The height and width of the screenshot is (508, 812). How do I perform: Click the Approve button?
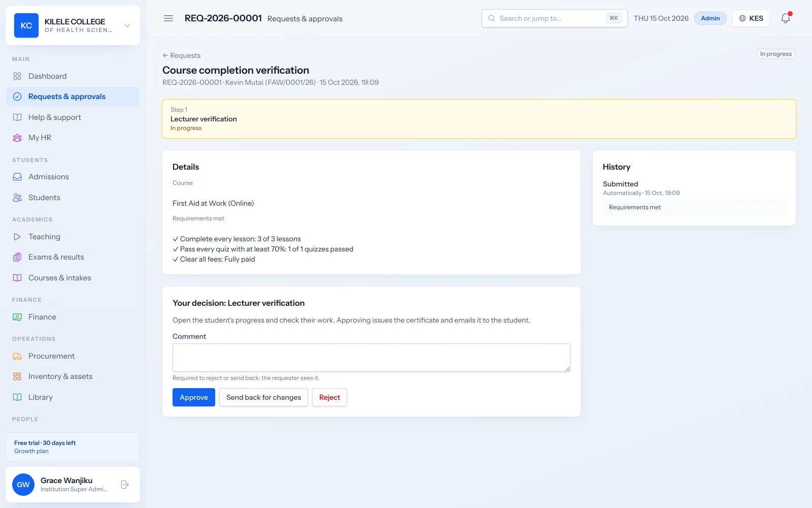pyautogui.click(x=194, y=397)
